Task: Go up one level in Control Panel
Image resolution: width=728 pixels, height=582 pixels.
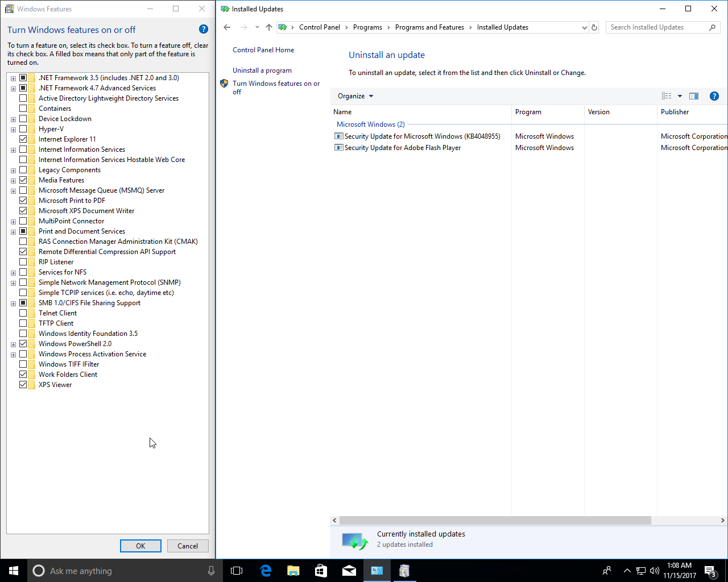Action: (x=269, y=27)
